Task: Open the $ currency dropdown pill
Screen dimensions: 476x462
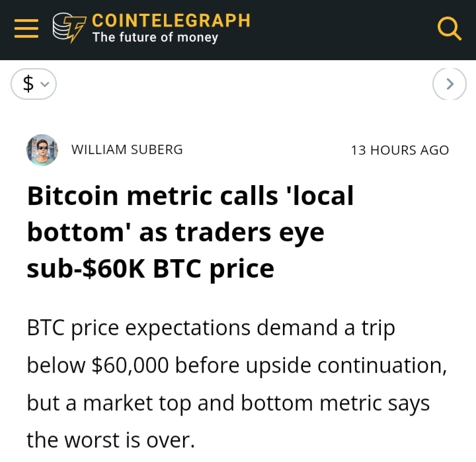Action: (x=34, y=84)
